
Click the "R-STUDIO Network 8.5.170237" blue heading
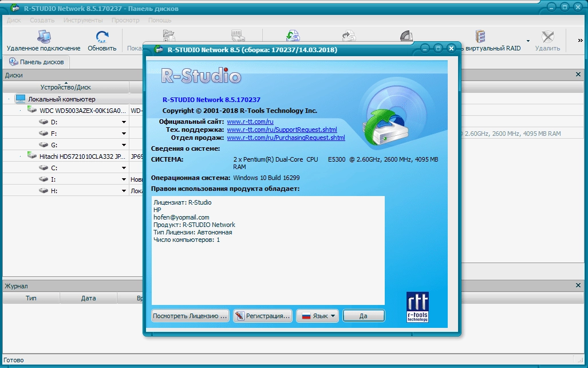(x=211, y=100)
